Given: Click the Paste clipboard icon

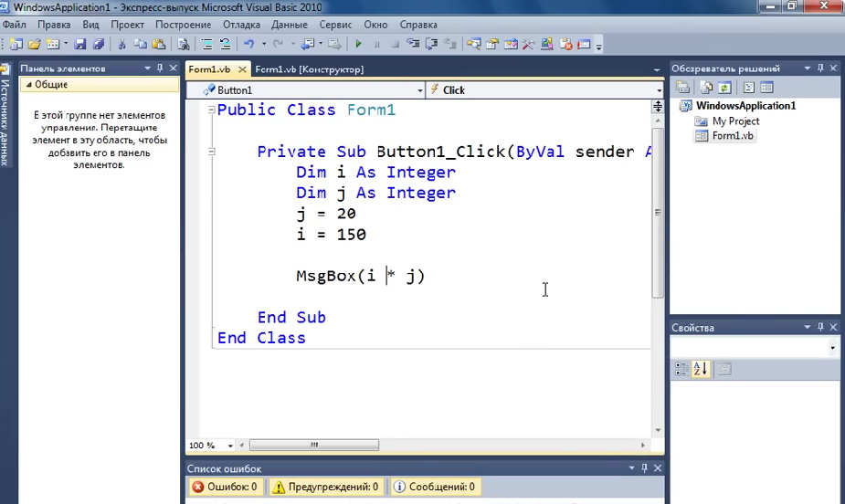Looking at the screenshot, I should [x=159, y=44].
